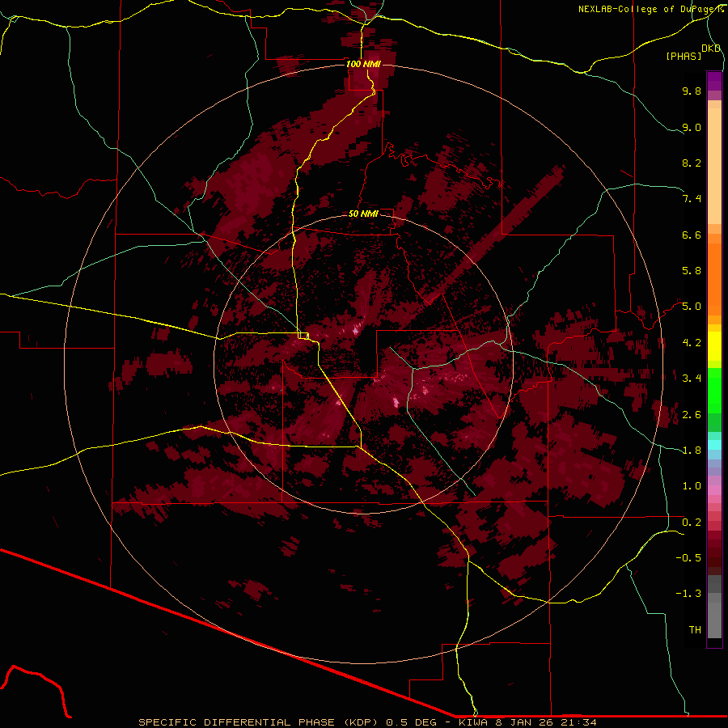Pick the bright green band on the color scale
The width and height of the screenshot is (728, 728).
[714, 390]
